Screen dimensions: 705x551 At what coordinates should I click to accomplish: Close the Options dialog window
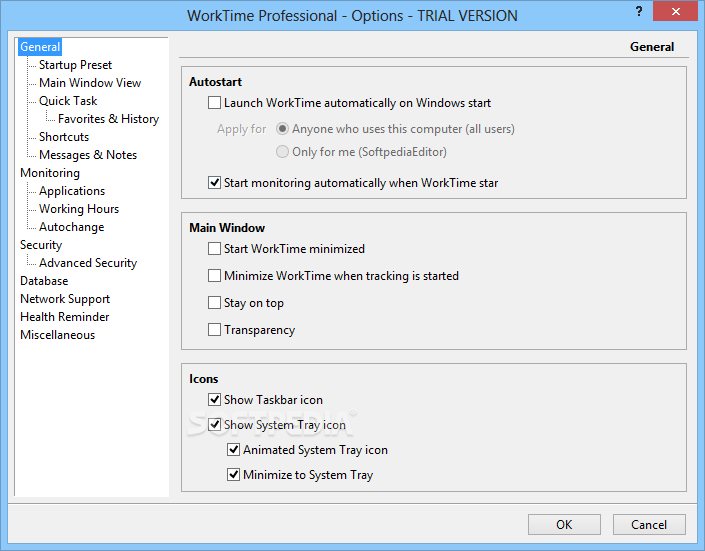coord(675,11)
